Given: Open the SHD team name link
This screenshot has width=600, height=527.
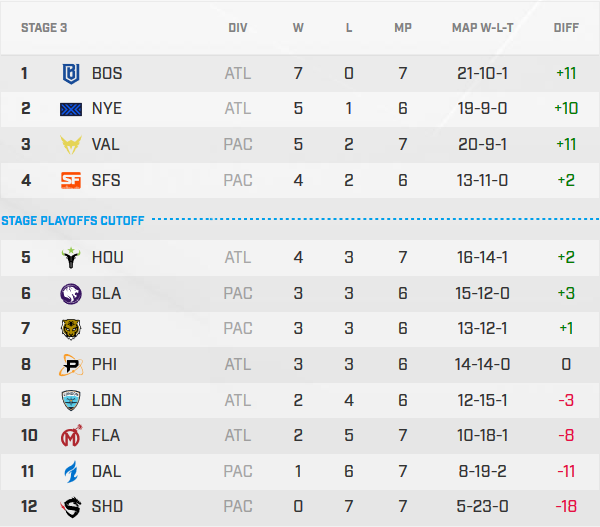Looking at the screenshot, I should click(106, 507).
